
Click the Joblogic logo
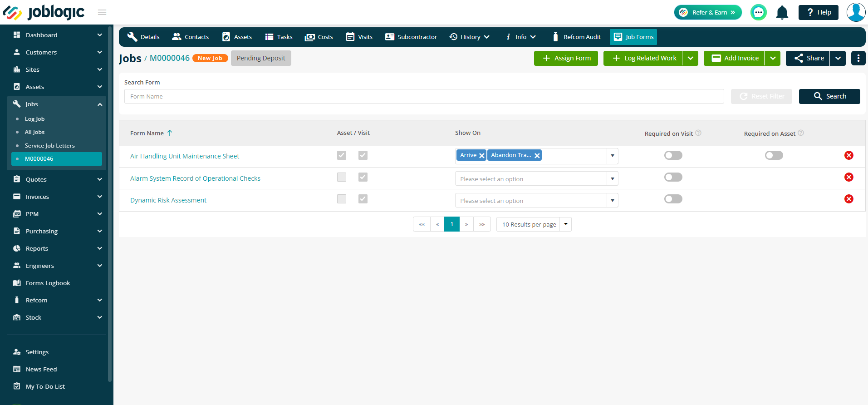(x=44, y=12)
